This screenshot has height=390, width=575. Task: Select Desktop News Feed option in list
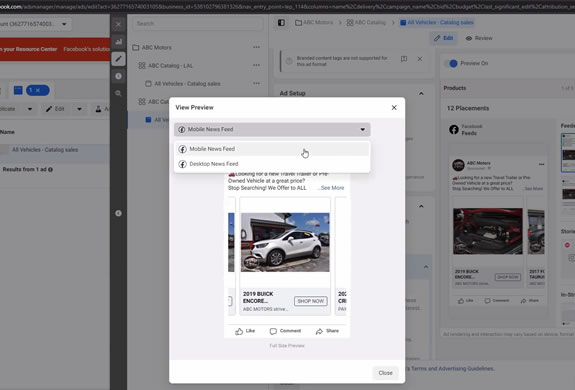272,164
